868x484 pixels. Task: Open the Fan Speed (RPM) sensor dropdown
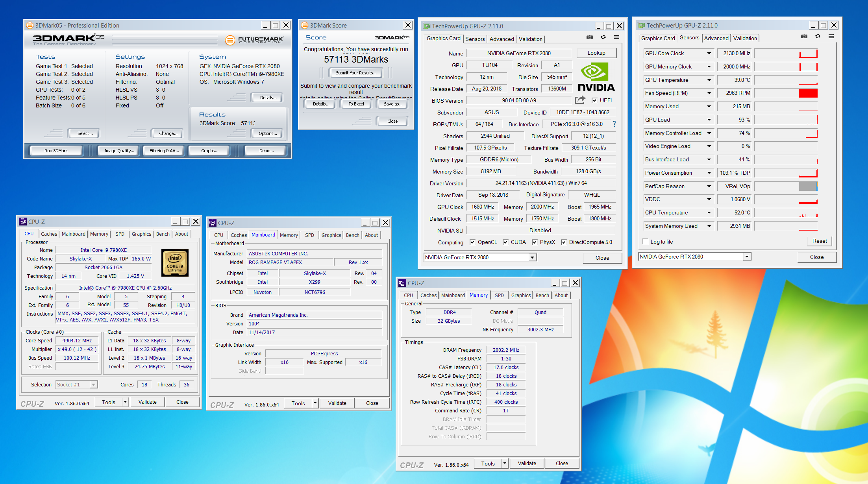[709, 93]
